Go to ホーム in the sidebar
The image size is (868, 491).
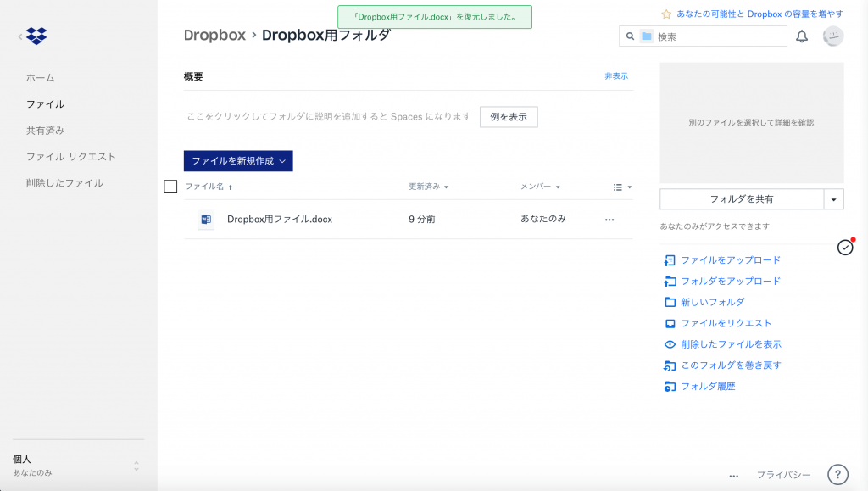pyautogui.click(x=41, y=78)
